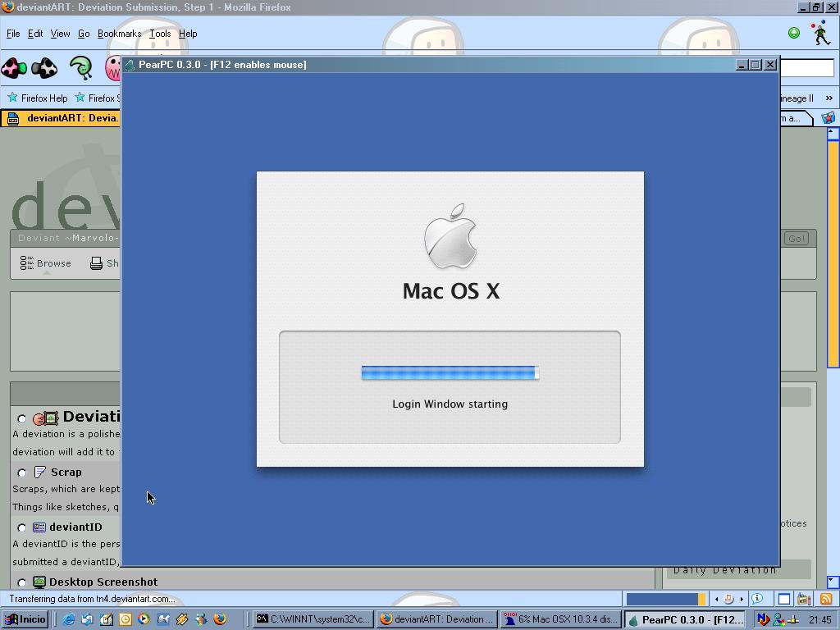Select the Desktop Screenshot radio button
Image resolution: width=840 pixels, height=630 pixels.
coord(21,582)
